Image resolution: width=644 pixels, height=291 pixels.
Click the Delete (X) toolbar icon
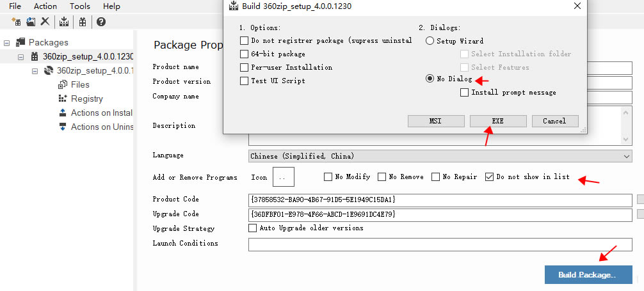pyautogui.click(x=45, y=21)
